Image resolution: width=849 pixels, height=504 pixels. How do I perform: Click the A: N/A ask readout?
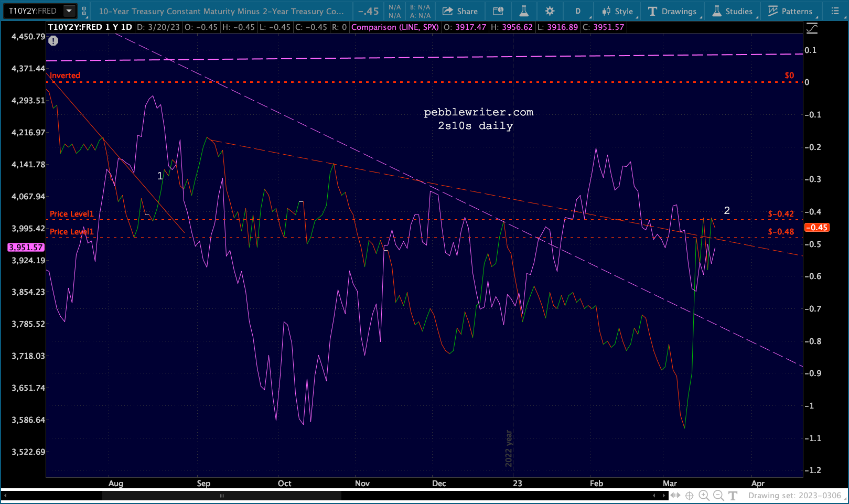(420, 16)
